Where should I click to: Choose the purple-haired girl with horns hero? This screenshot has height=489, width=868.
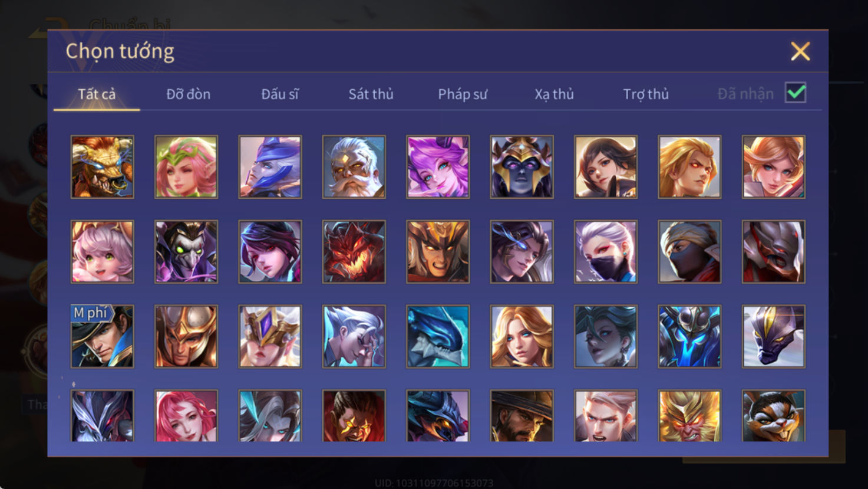click(438, 167)
